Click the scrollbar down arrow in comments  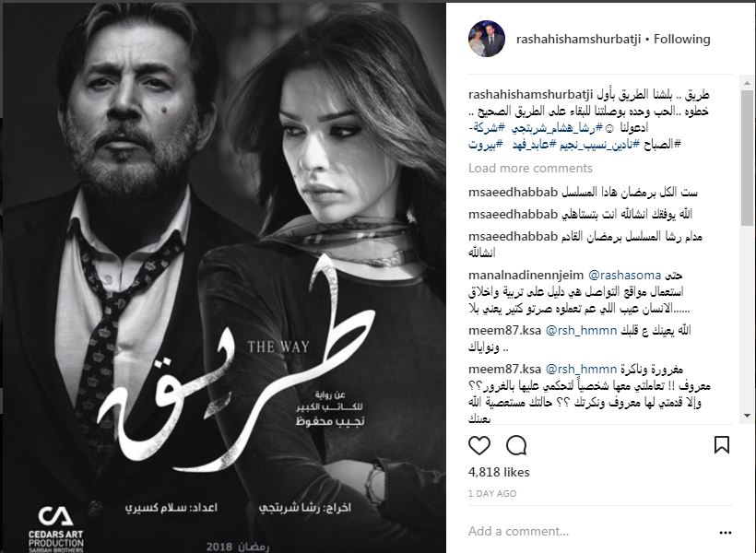click(747, 416)
